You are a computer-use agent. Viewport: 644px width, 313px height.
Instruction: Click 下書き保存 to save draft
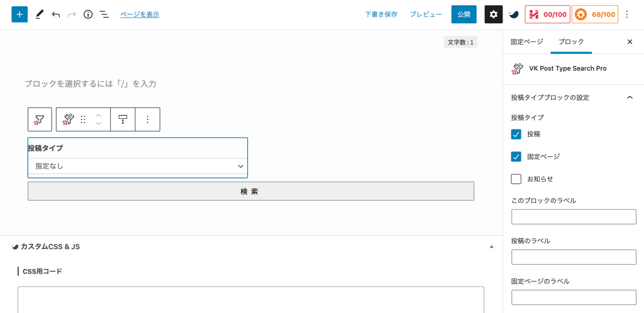point(381,14)
